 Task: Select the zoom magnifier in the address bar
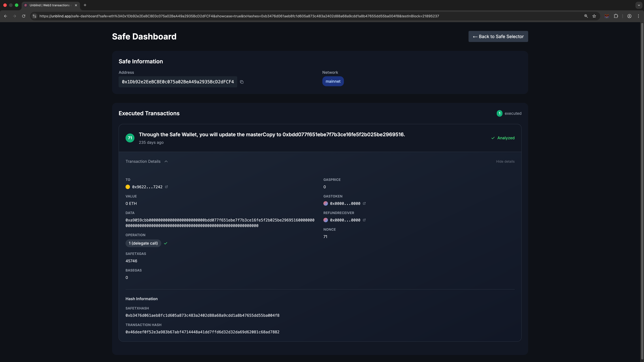click(x=586, y=16)
